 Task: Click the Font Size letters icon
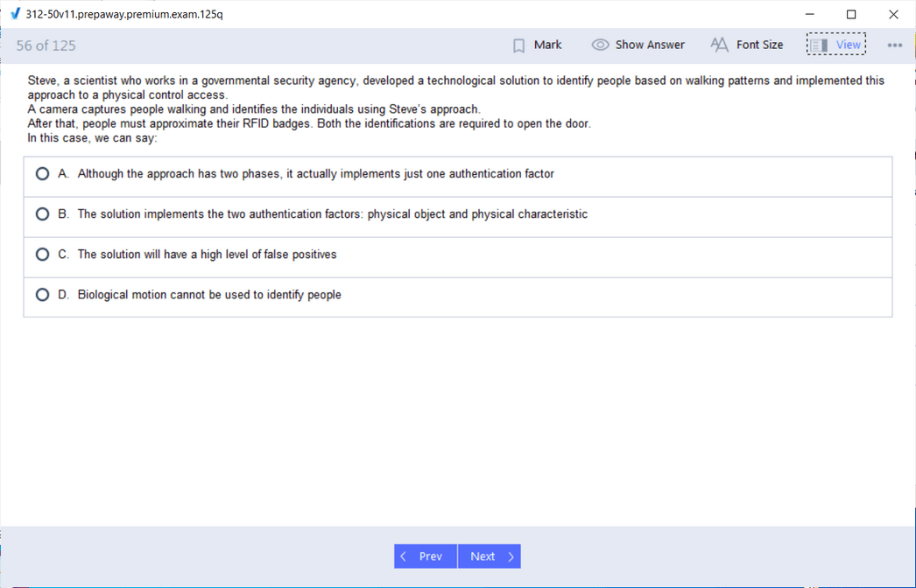click(x=719, y=45)
